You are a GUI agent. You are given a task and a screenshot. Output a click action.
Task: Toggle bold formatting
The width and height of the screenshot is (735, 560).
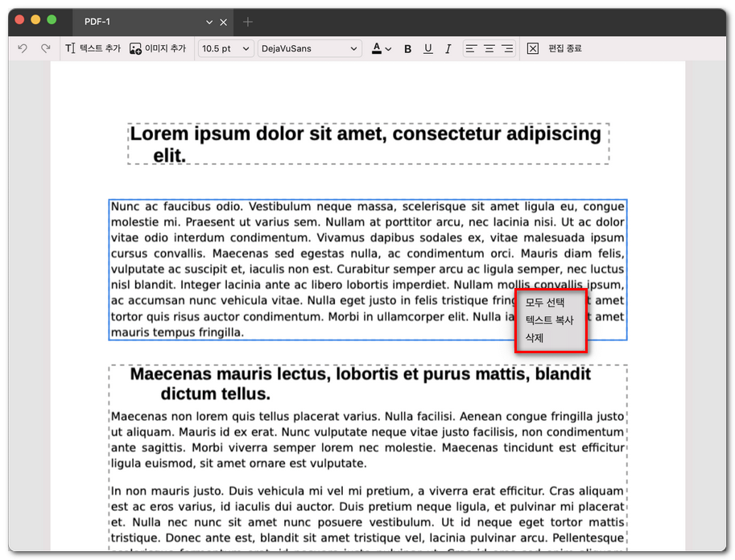tap(408, 49)
